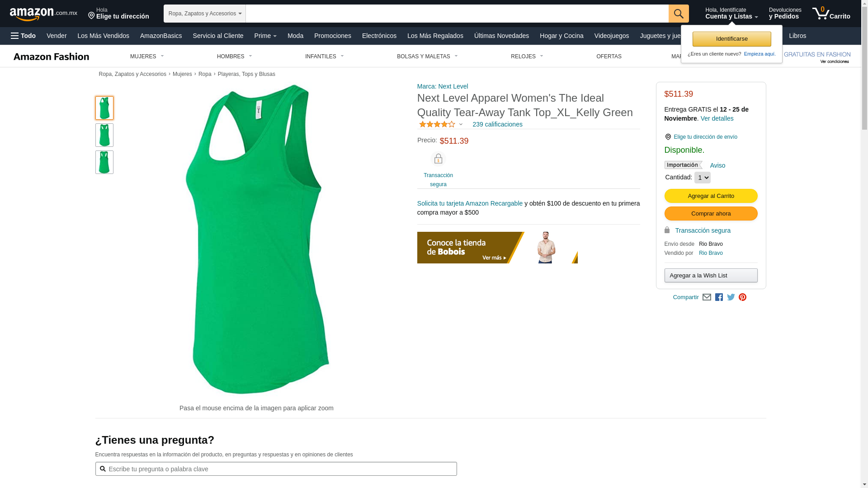
Task: Expand the search category dropdown
Action: (x=205, y=14)
